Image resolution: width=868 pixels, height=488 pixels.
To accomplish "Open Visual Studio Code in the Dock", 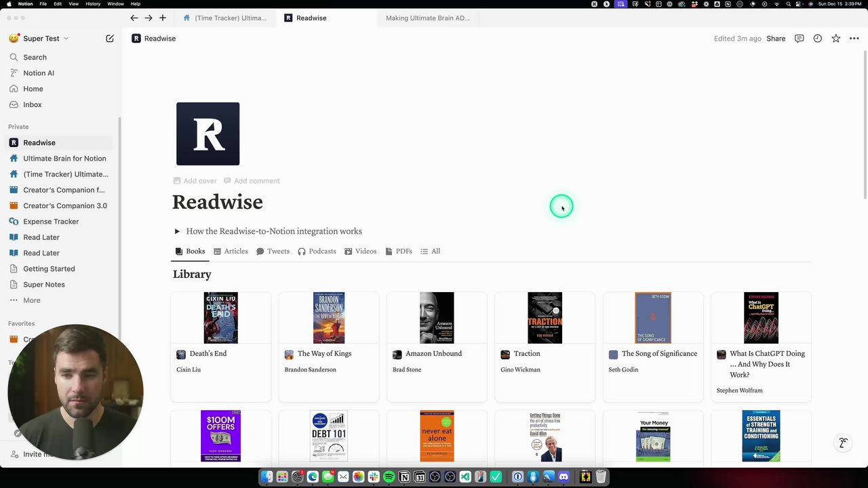I will (x=465, y=477).
